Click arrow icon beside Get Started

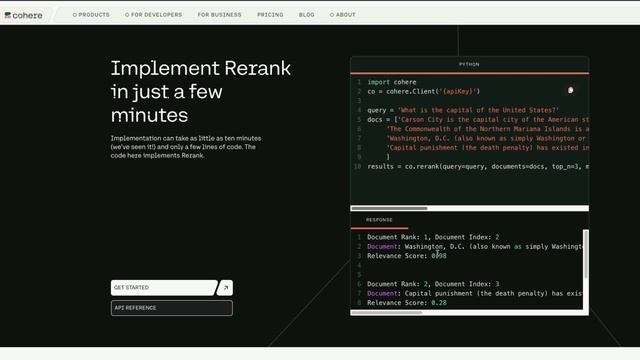pyautogui.click(x=225, y=288)
